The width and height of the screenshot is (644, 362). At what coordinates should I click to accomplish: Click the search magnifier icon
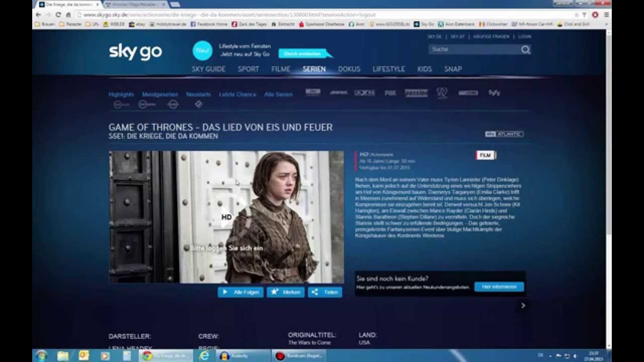click(525, 49)
